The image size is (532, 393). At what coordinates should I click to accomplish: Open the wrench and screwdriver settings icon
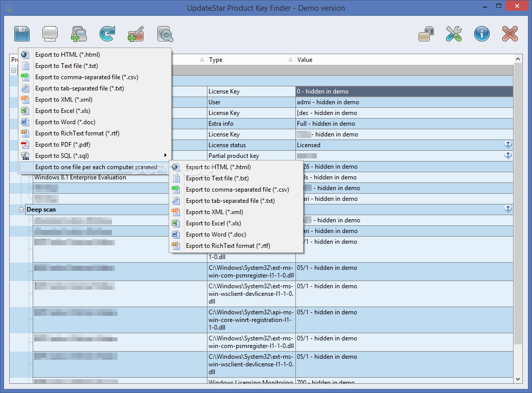click(x=454, y=34)
